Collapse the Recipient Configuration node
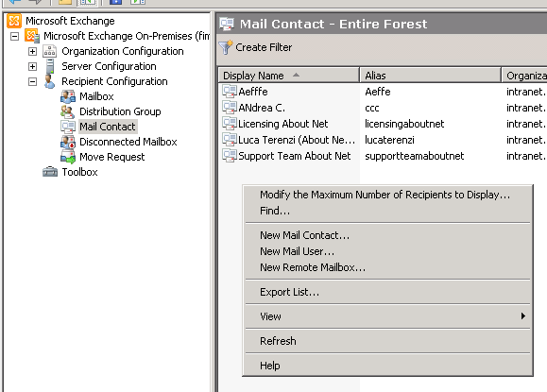This screenshot has height=392, width=547. point(32,81)
